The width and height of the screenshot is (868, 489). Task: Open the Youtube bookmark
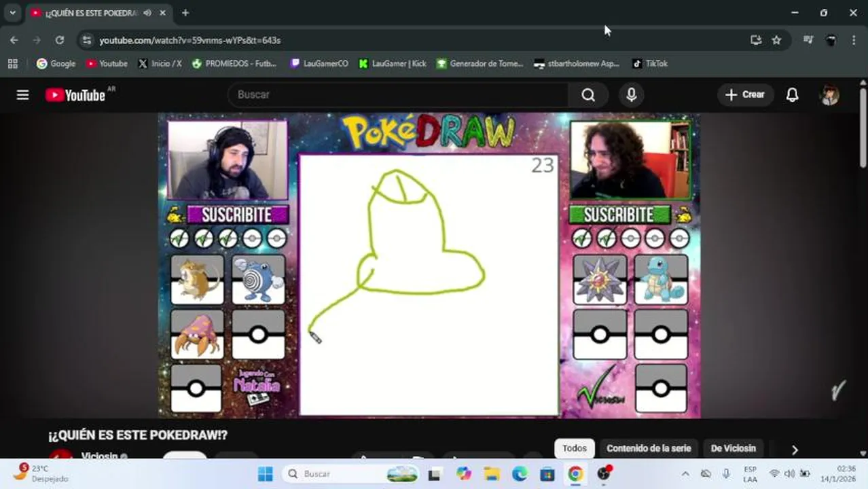[107, 64]
